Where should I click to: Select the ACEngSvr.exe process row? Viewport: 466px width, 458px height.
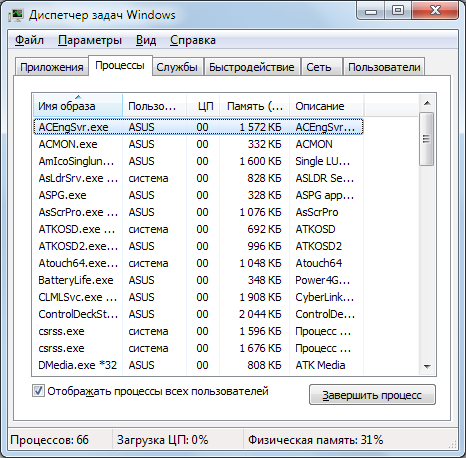(x=198, y=127)
